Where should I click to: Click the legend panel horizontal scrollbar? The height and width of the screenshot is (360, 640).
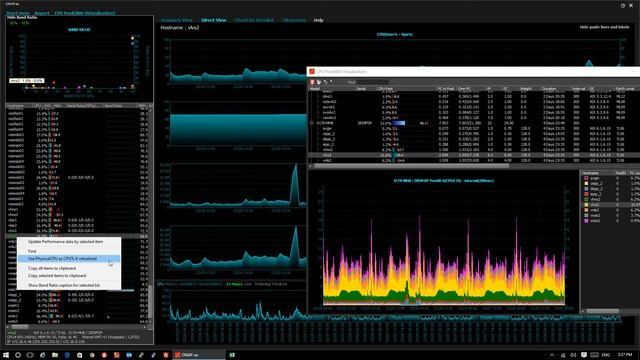602,311
